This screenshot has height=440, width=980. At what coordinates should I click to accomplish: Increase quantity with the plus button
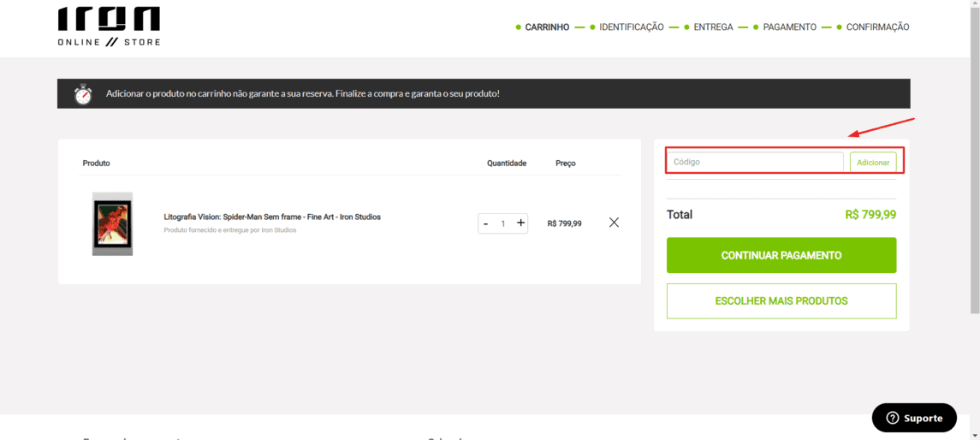tap(520, 223)
